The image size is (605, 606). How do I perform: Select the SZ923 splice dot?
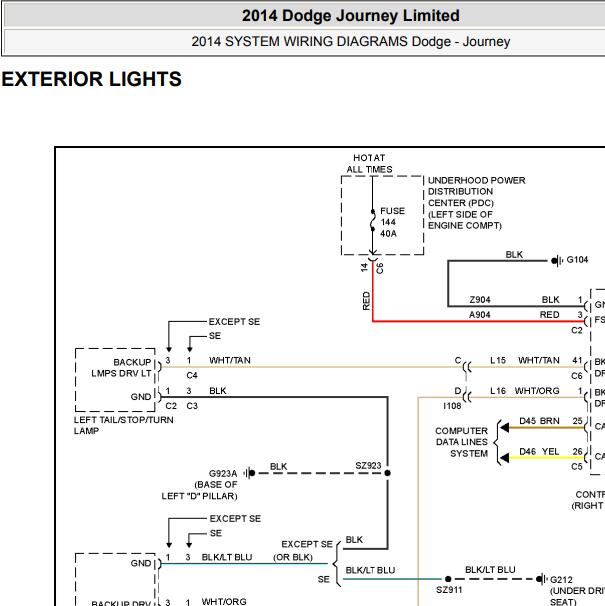click(x=388, y=473)
